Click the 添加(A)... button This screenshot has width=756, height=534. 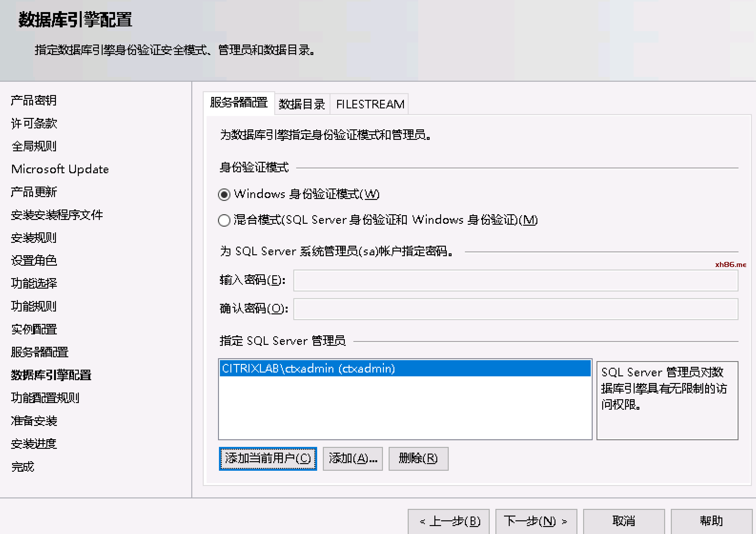click(353, 459)
